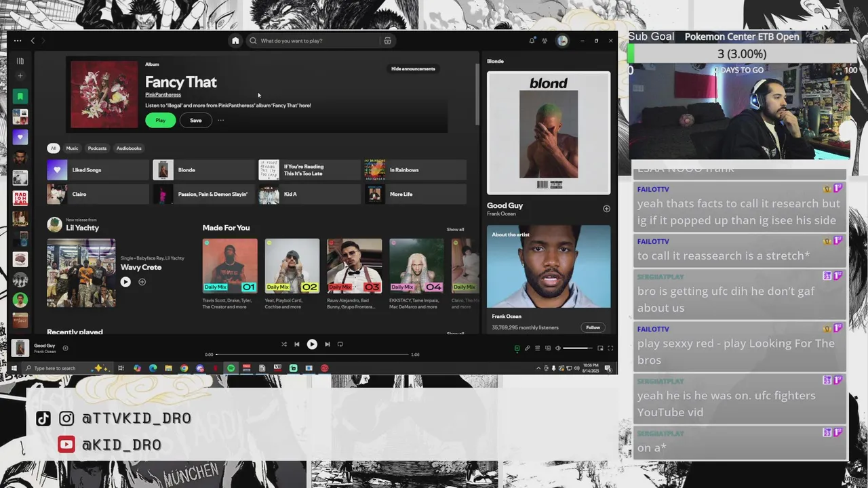Open the In Rainbows shortcut tile

click(415, 170)
